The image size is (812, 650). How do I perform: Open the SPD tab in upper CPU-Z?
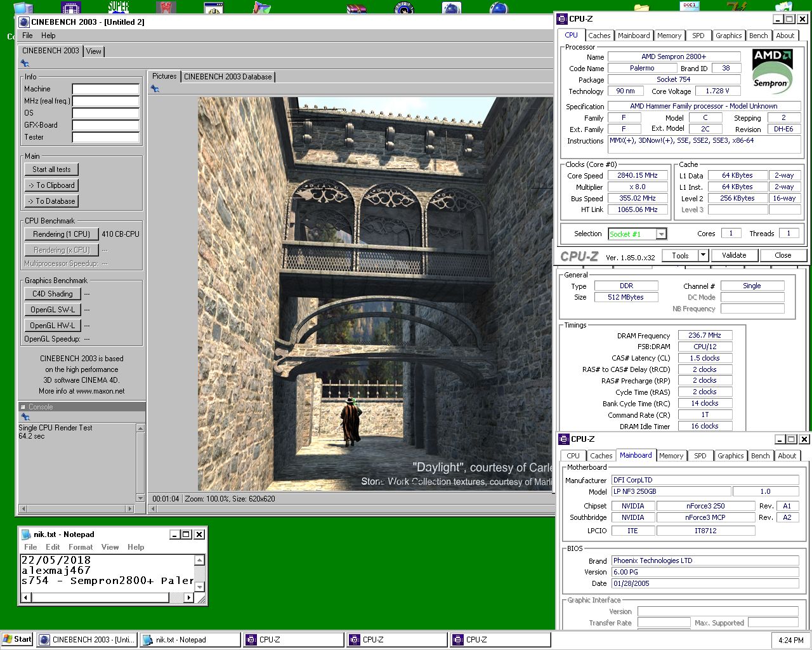point(698,36)
